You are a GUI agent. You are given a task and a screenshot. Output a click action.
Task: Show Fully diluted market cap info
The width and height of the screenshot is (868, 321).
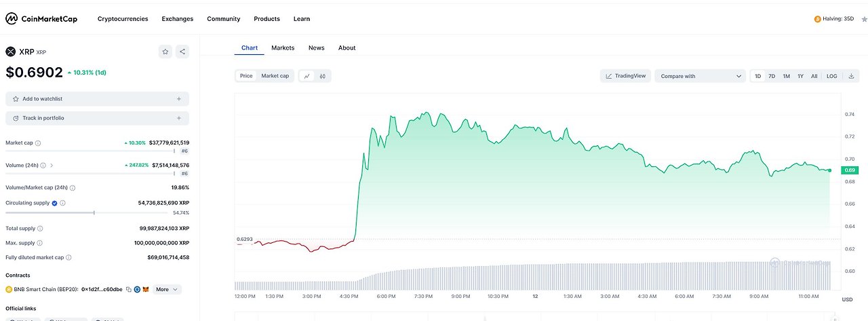click(69, 257)
